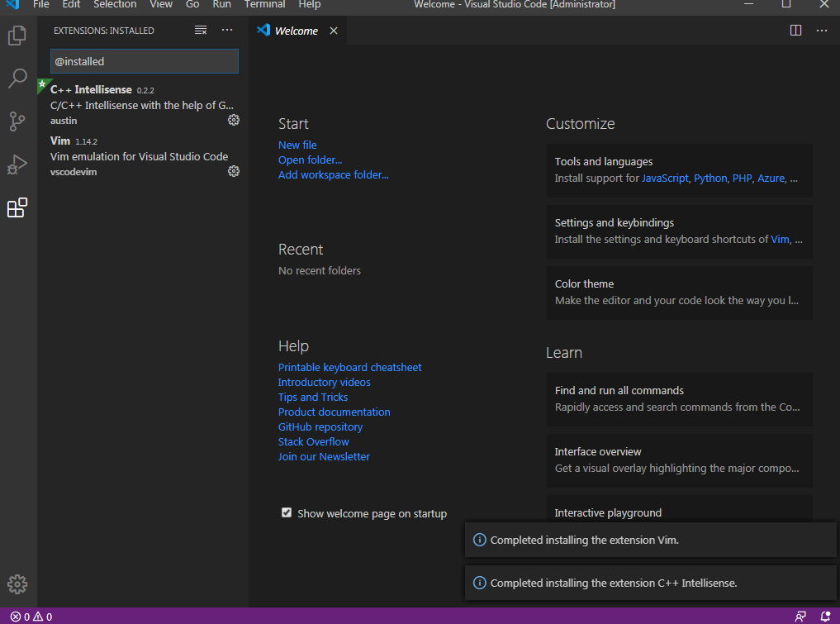Click VS Code logo in title bar
Screen dimensions: 840x624
[12, 4]
